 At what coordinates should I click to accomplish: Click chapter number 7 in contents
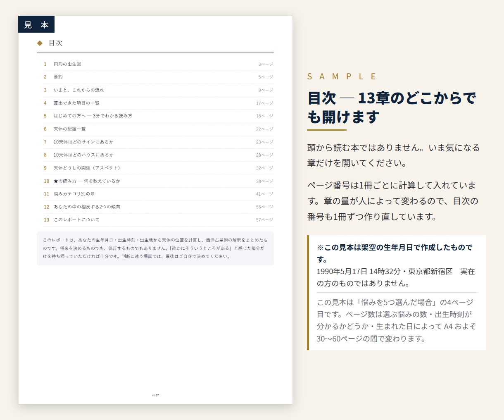point(45,142)
